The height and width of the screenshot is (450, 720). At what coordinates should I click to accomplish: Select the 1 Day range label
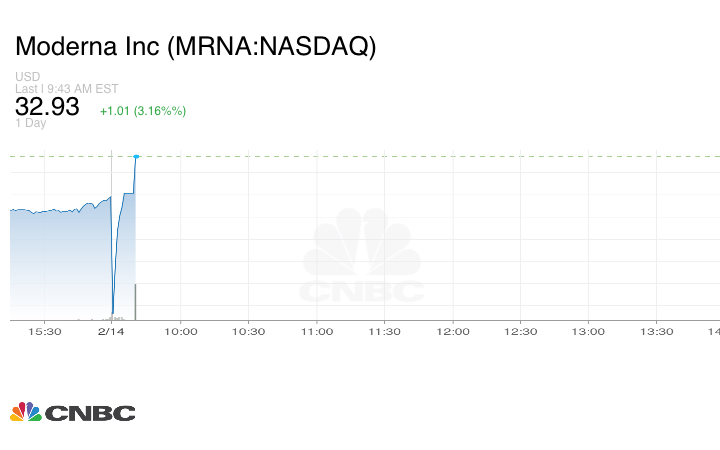(31, 124)
